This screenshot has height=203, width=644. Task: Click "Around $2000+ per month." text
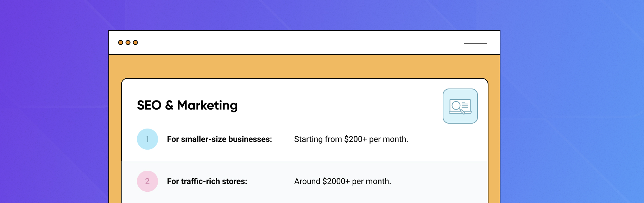point(342,182)
